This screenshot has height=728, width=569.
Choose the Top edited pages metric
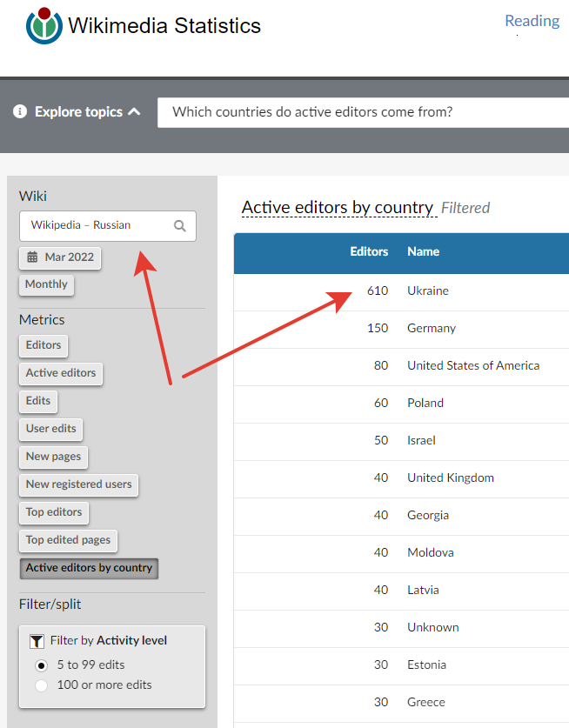tap(68, 540)
